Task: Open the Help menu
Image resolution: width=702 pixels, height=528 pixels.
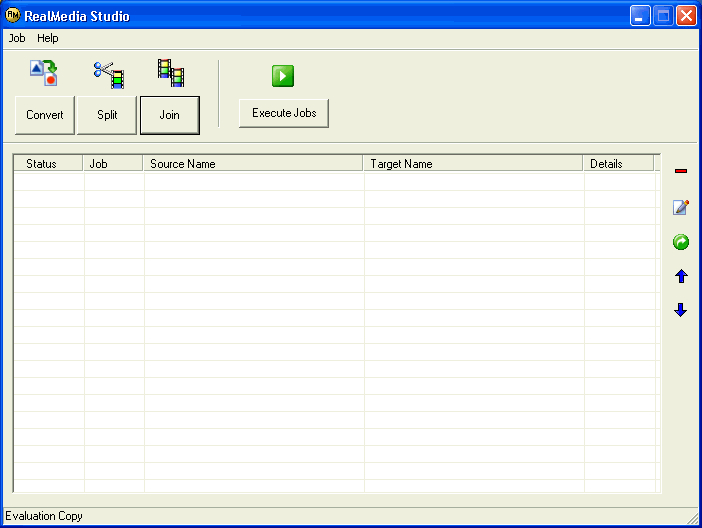Action: (47, 39)
